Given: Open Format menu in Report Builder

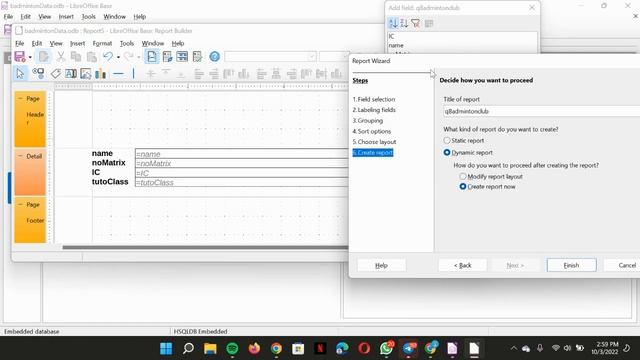Looking at the screenshot, I should tap(102, 43).
